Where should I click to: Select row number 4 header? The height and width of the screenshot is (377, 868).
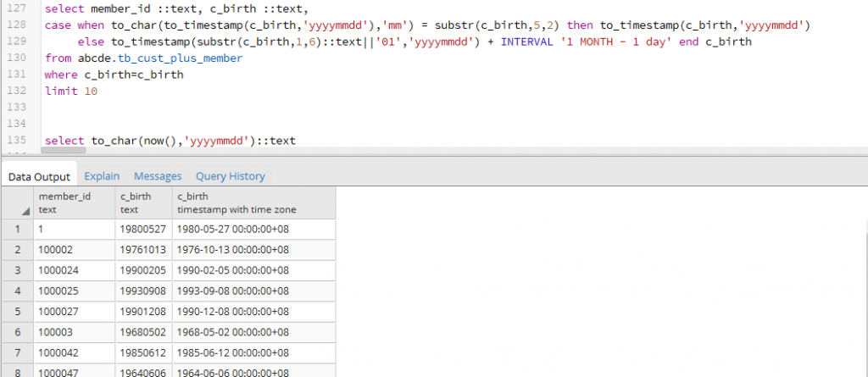[x=18, y=291]
